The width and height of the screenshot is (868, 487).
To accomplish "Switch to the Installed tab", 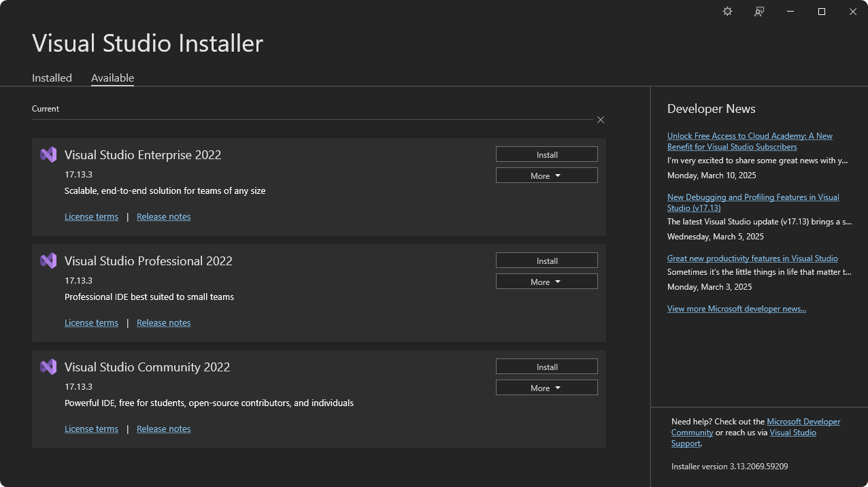I will tap(52, 78).
